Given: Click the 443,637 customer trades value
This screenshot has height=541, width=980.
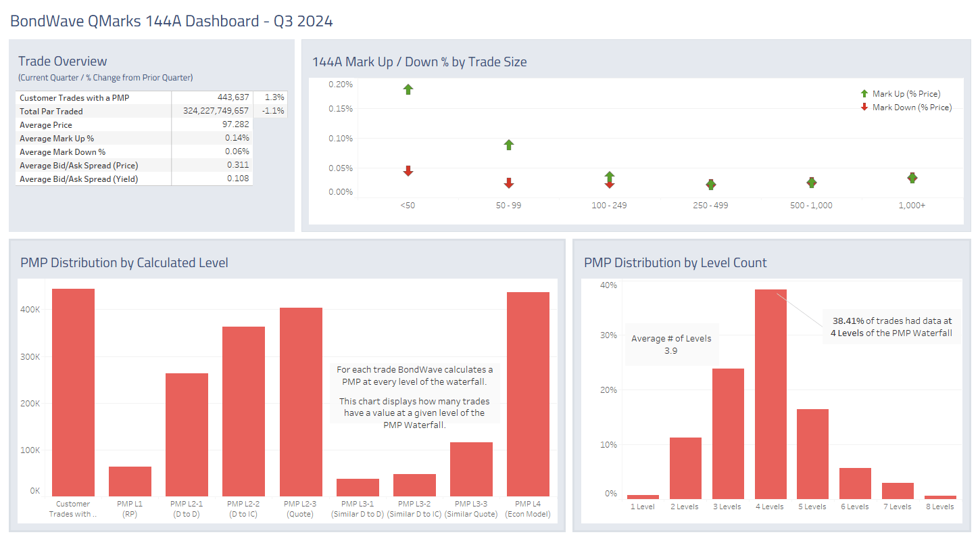Looking at the screenshot, I should pyautogui.click(x=232, y=97).
